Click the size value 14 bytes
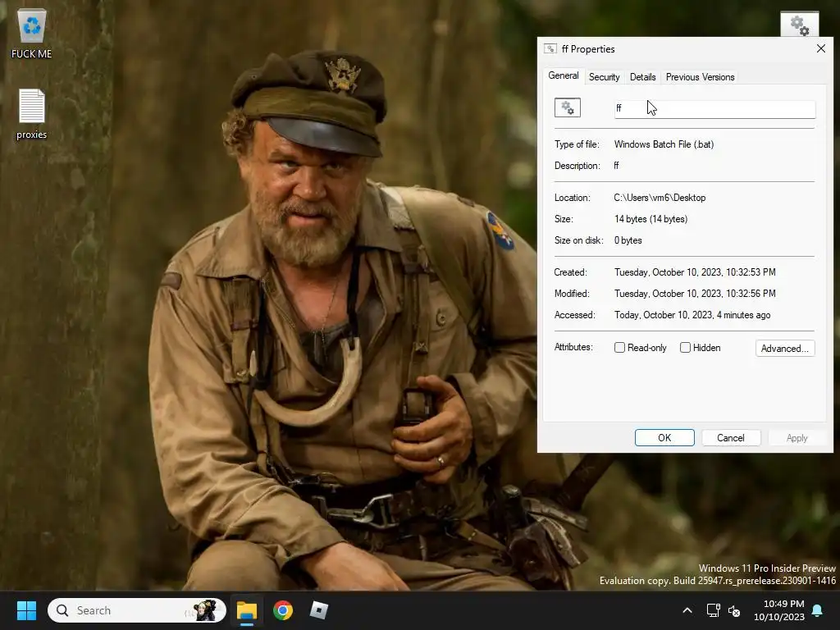The width and height of the screenshot is (840, 630). [x=651, y=219]
